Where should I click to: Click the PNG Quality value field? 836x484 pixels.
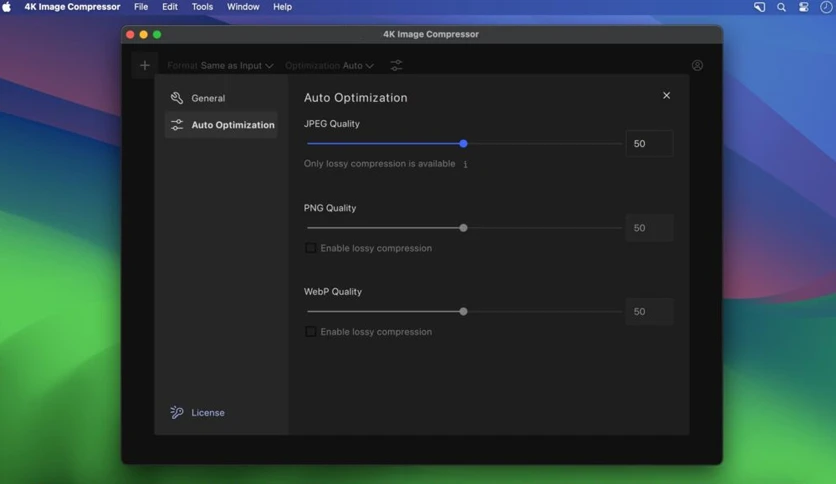point(649,228)
